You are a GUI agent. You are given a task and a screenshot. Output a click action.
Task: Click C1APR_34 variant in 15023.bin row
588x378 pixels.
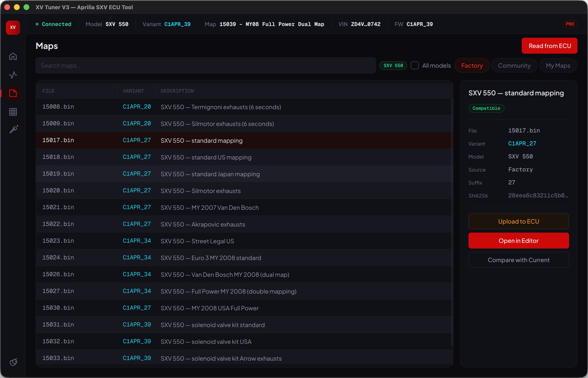(x=137, y=241)
